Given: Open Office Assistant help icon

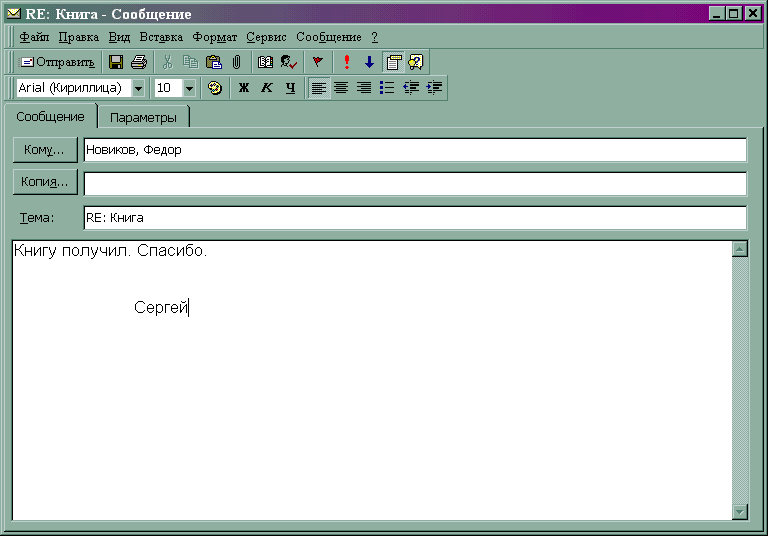Looking at the screenshot, I should tap(416, 62).
